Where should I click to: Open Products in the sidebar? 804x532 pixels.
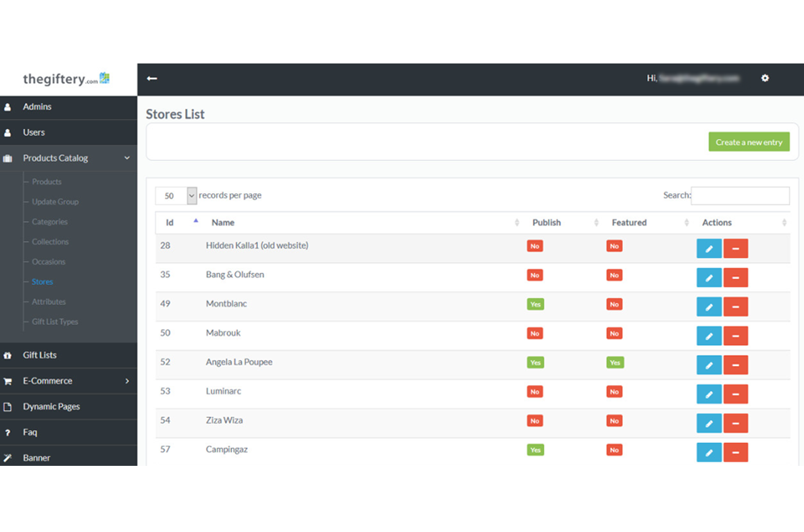coord(47,182)
